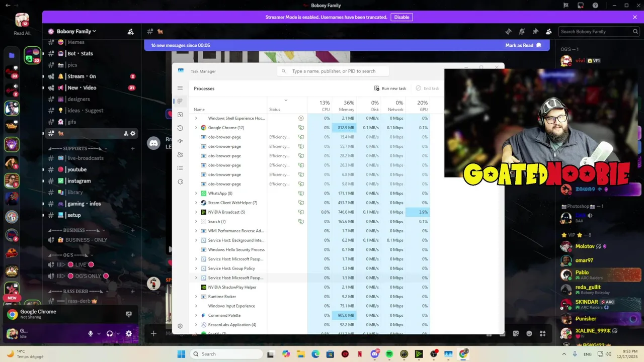644x362 pixels.
Task: Join the OG'S ONLY voice channel
Action: [x=92, y=276]
